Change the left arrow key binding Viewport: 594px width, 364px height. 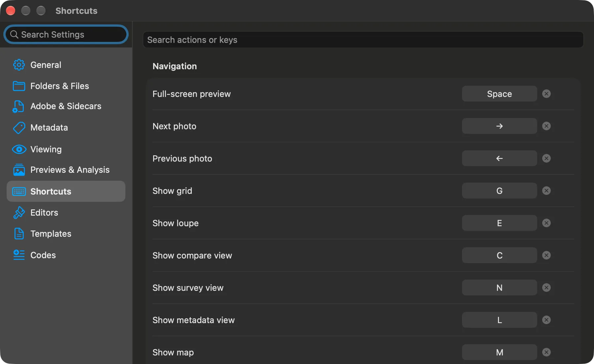click(x=499, y=159)
